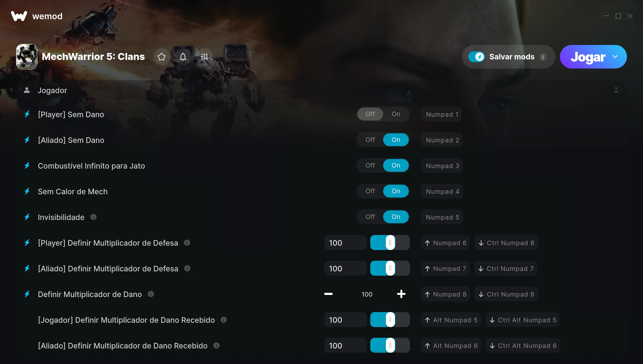Click the Jogar button

[x=588, y=57]
